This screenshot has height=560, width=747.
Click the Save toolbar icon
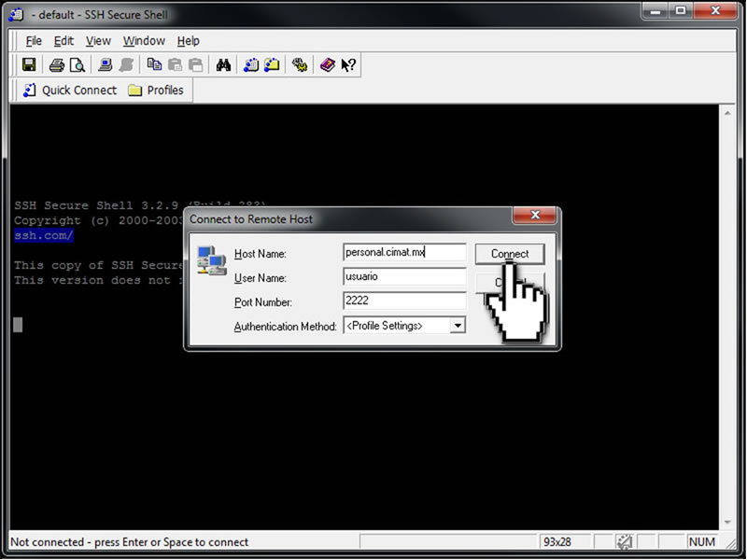(x=29, y=64)
